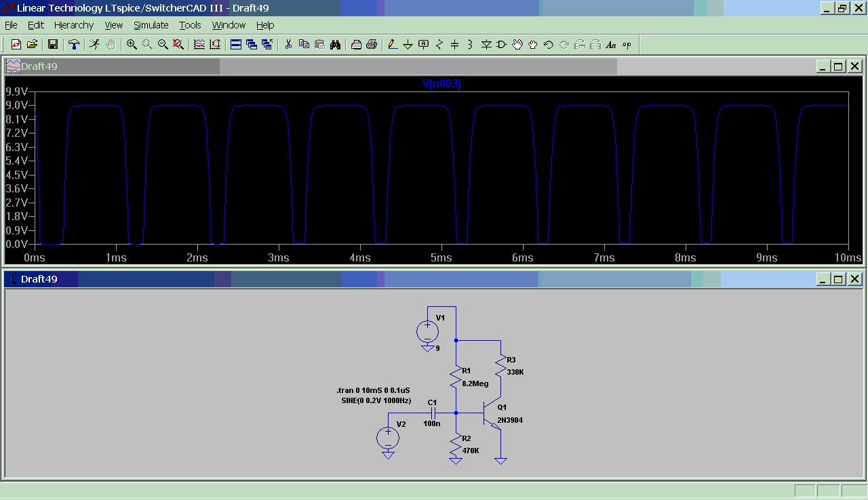This screenshot has width=868, height=500.
Task: Click the Save floppy disk icon
Action: tap(53, 45)
